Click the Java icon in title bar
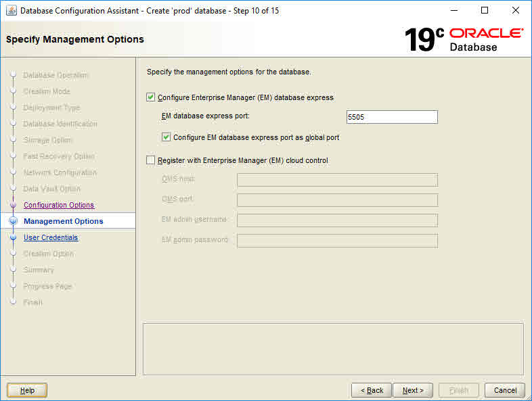Image resolution: width=532 pixels, height=401 pixels. tap(12, 10)
